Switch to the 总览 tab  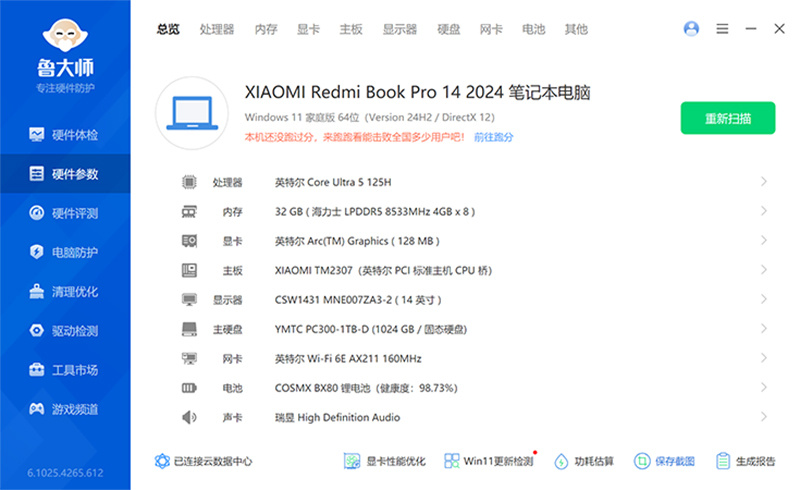point(168,29)
